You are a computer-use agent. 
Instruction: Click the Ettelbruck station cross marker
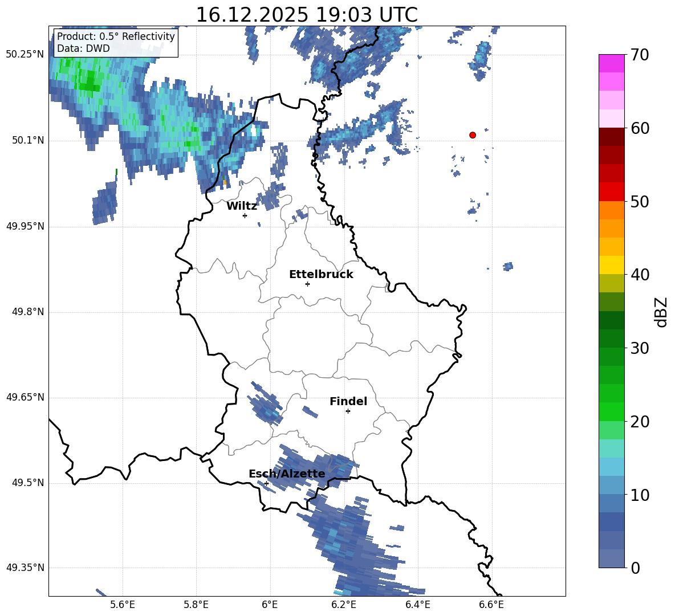coord(307,284)
